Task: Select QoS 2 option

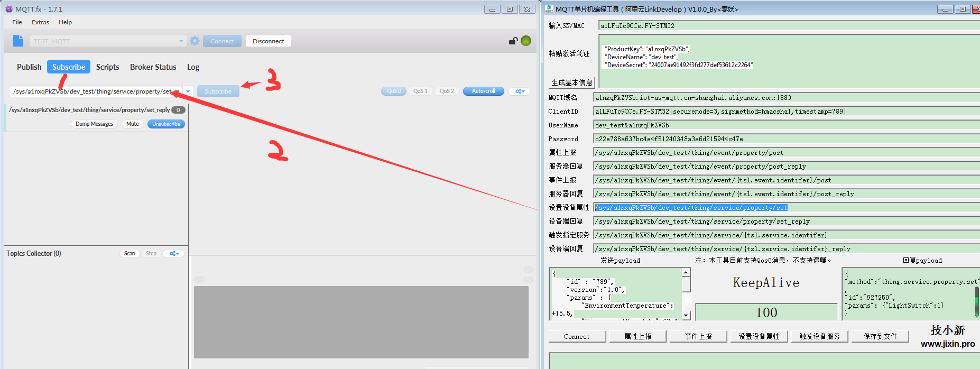Action: tap(447, 91)
